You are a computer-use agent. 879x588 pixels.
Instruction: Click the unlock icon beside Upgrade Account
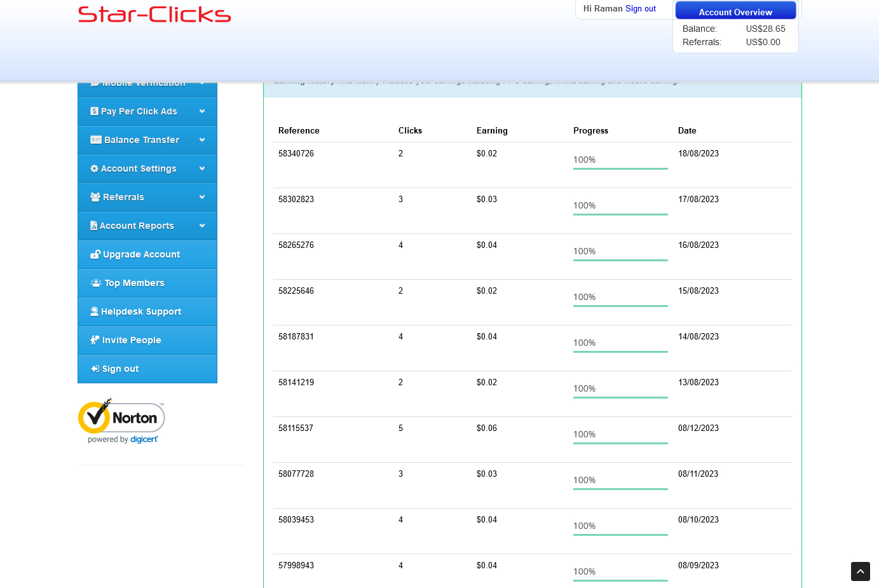pyautogui.click(x=95, y=254)
